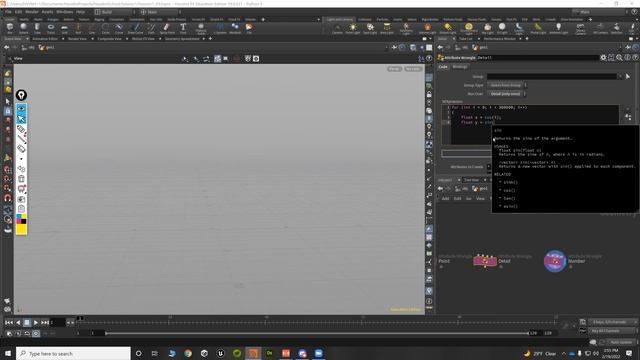Pick the yellow color swatch
640x360 pixels.
tap(21, 229)
